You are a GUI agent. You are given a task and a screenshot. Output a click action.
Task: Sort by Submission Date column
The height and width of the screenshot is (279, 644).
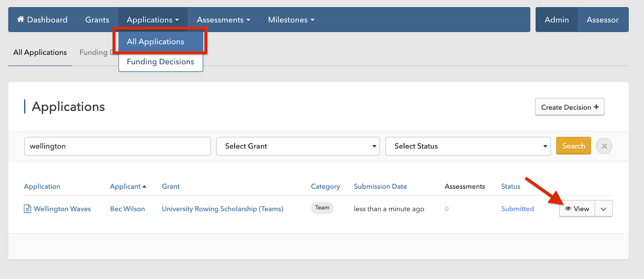click(380, 187)
